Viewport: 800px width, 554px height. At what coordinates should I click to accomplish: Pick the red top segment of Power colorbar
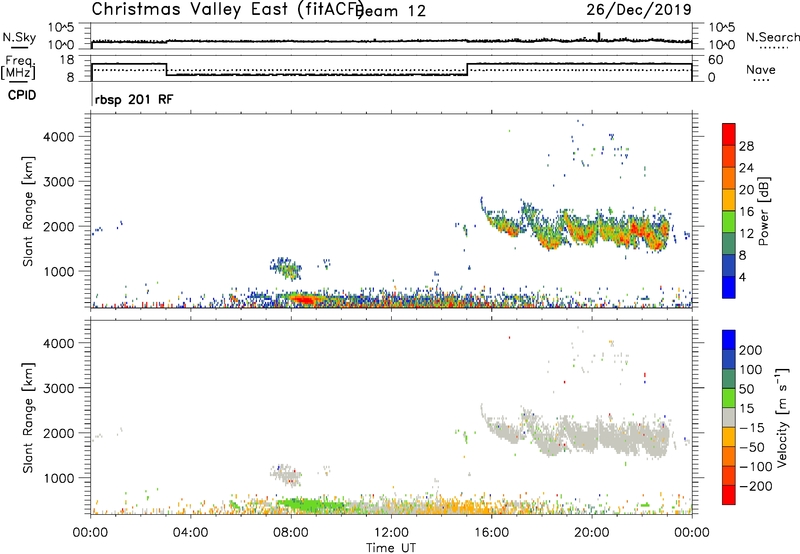coord(729,134)
